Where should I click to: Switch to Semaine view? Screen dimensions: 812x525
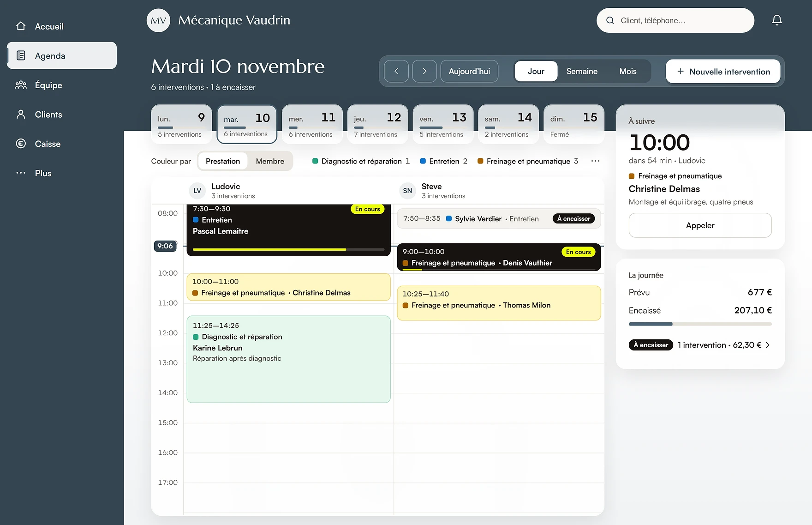click(x=582, y=71)
